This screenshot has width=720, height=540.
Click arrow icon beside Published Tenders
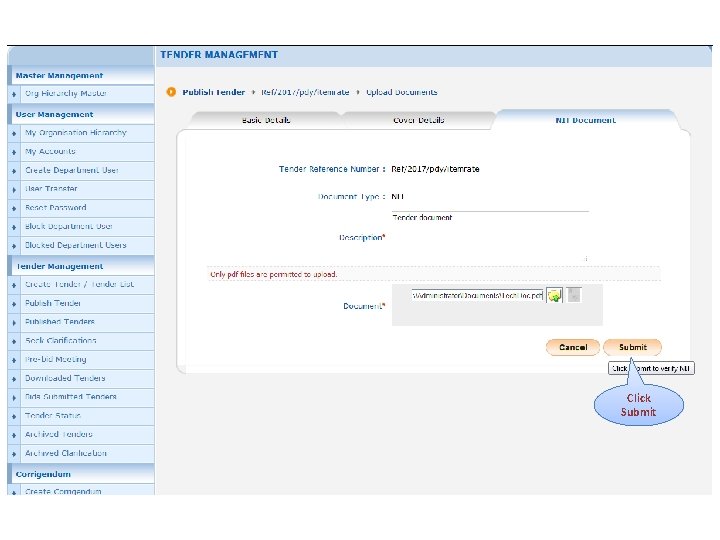pyautogui.click(x=14, y=323)
